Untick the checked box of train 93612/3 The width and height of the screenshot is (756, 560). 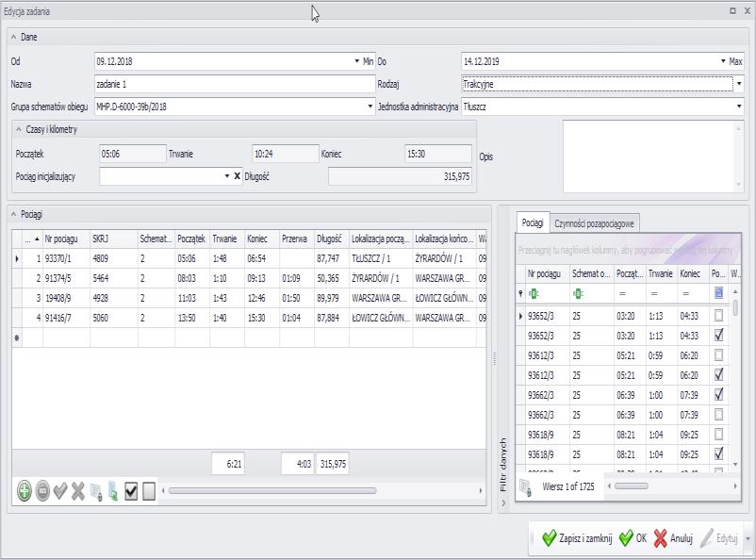tap(718, 374)
